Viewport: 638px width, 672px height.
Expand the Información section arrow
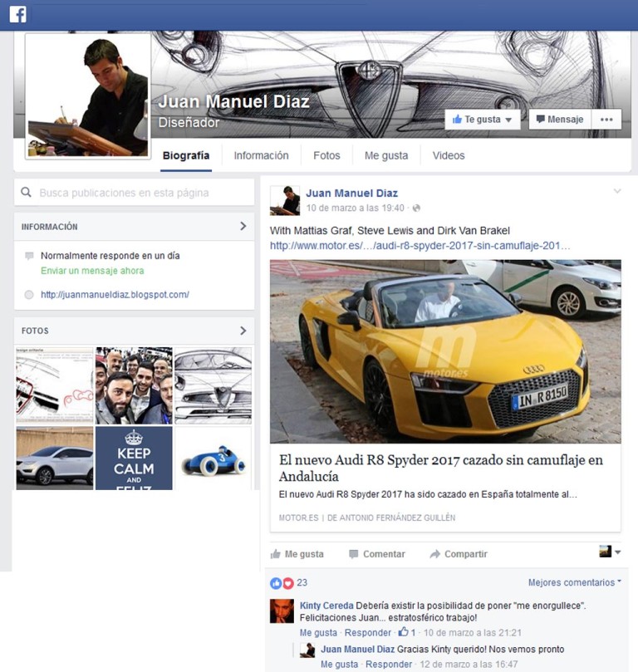pyautogui.click(x=243, y=226)
